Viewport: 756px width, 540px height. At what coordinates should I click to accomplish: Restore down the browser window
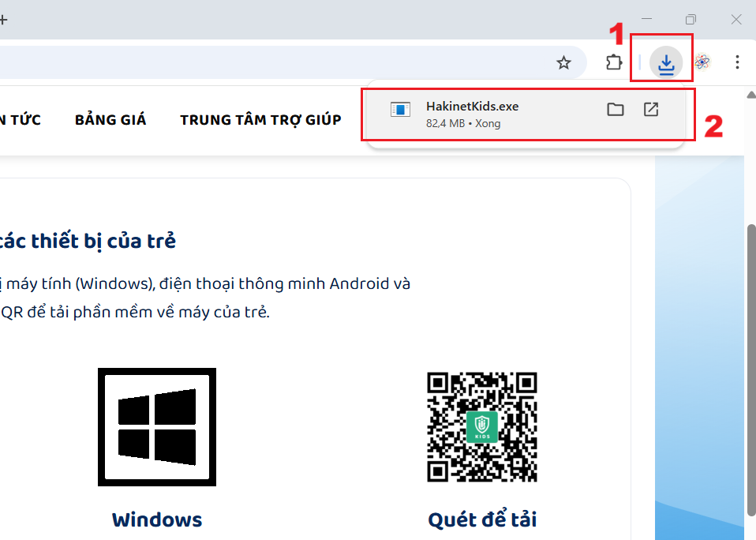tap(691, 19)
